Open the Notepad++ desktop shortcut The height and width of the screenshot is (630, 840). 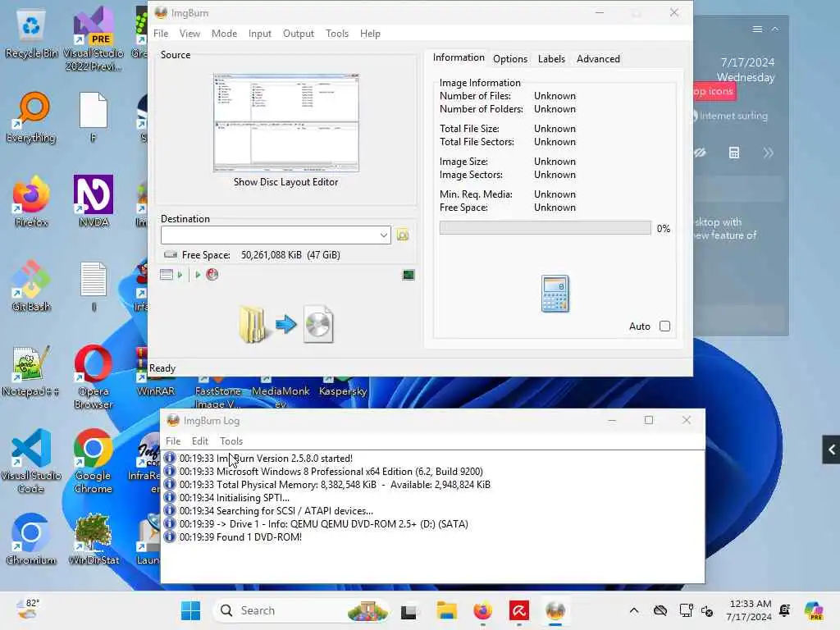(x=31, y=372)
